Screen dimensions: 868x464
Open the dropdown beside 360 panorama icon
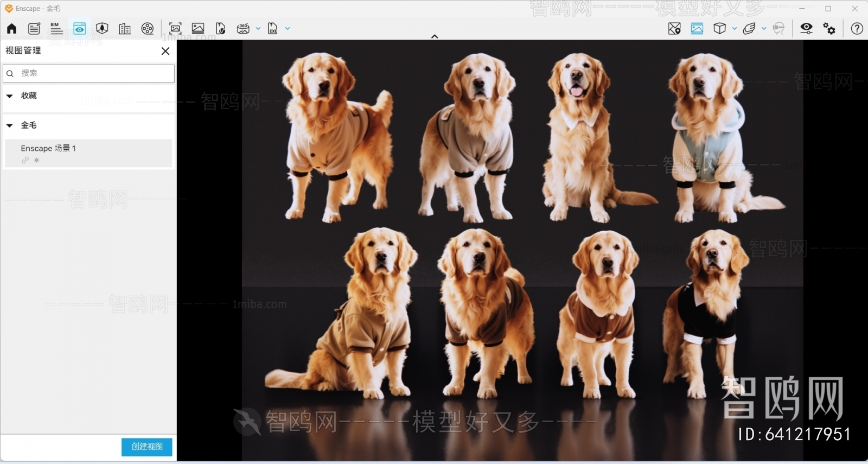258,29
